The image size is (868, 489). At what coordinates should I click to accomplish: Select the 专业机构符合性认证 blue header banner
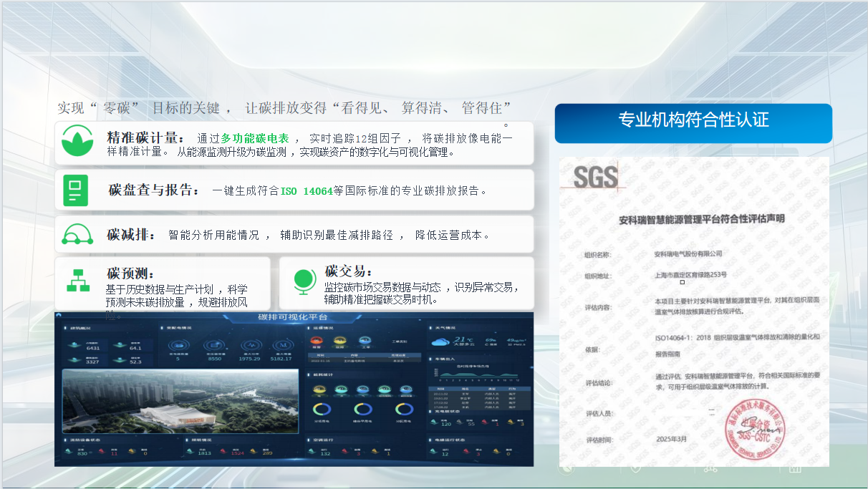[x=693, y=123]
